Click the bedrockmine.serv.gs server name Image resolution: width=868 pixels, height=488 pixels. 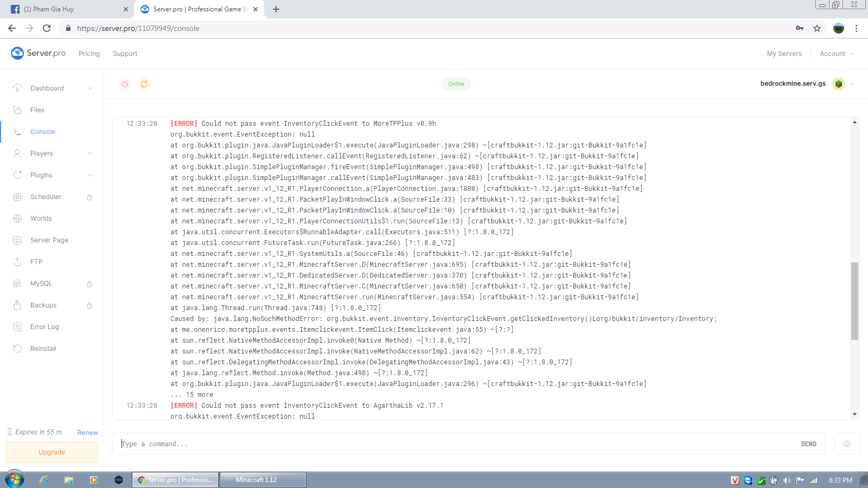click(x=793, y=84)
